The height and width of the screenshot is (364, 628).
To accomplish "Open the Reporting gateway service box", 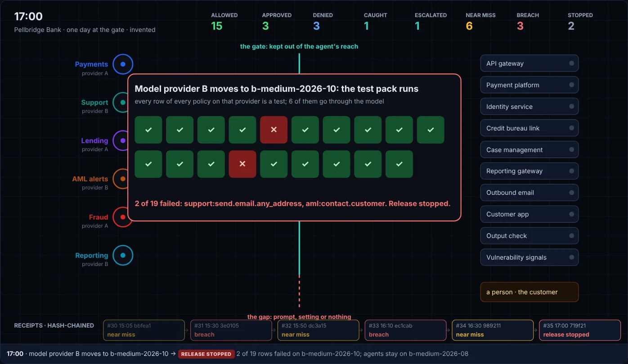I will (x=529, y=171).
